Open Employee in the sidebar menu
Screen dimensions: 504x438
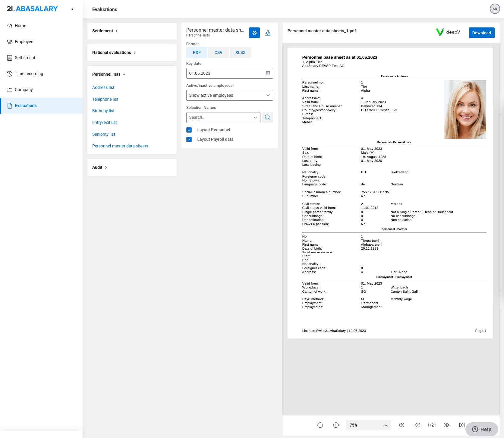24,42
